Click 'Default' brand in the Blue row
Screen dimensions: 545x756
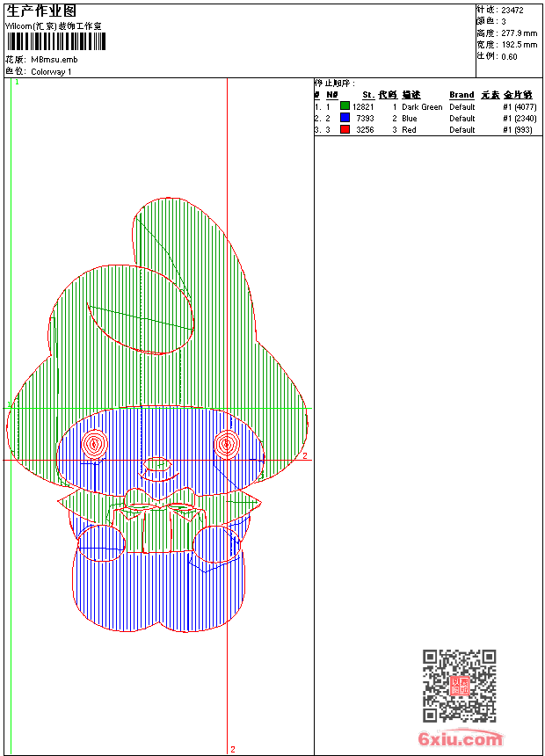pyautogui.click(x=462, y=119)
